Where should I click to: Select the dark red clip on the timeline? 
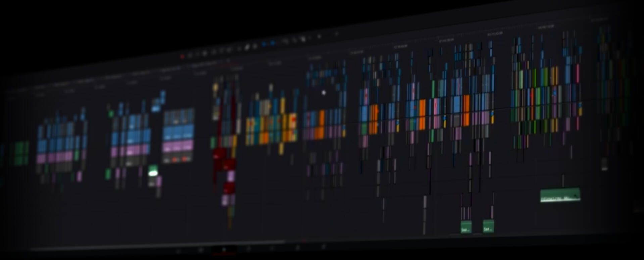coord(219,154)
